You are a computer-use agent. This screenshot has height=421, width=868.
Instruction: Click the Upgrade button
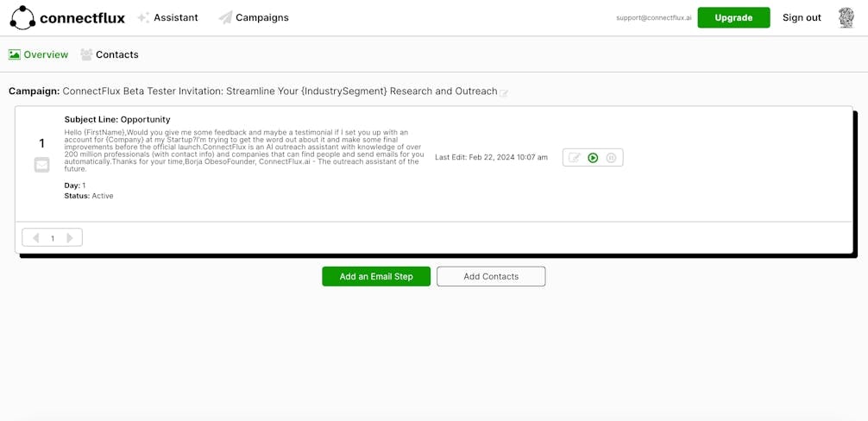(733, 18)
